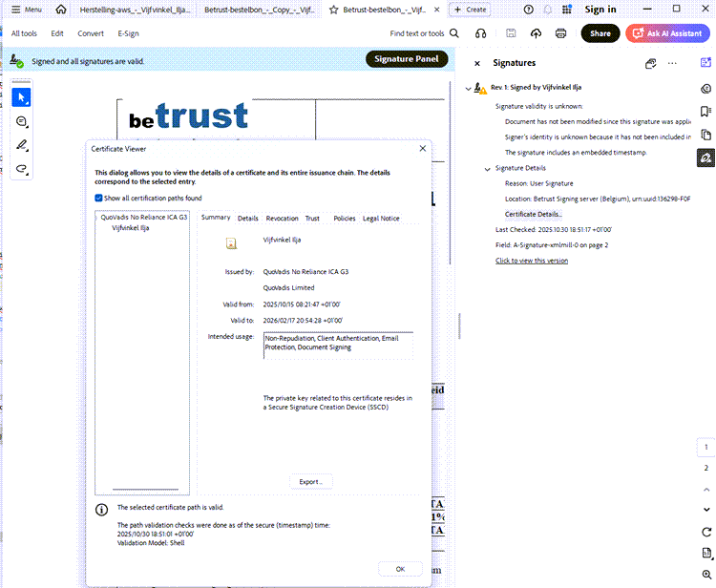716x588 pixels.
Task: Uncheck Show all certification paths found
Action: click(x=98, y=198)
